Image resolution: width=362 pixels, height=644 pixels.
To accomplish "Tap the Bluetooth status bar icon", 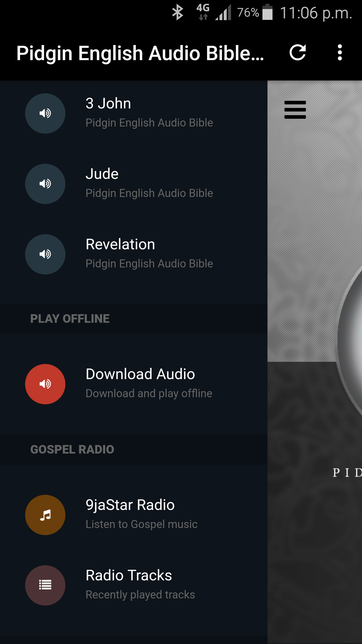I will 177,12.
